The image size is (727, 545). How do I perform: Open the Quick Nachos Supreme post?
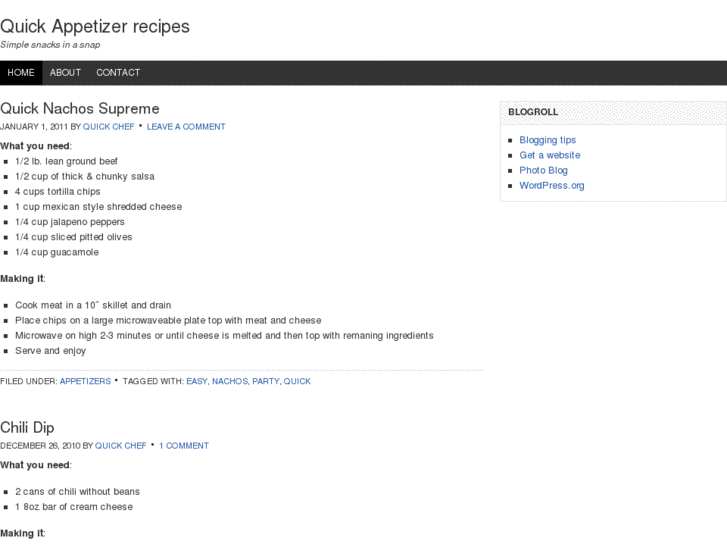tap(80, 108)
